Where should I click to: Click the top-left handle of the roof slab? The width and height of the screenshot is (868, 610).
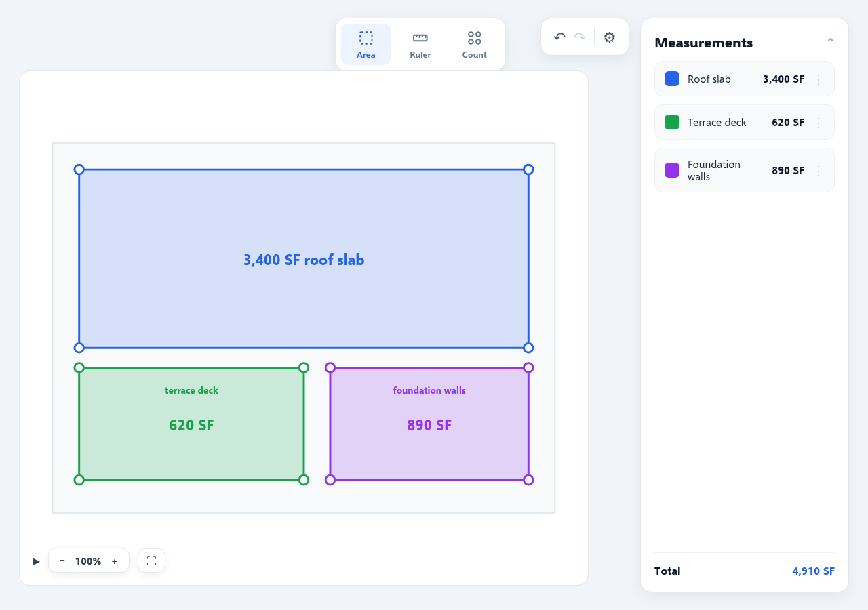click(79, 169)
